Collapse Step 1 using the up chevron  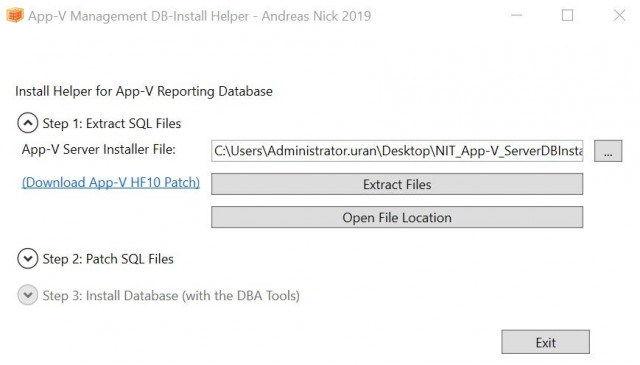(28, 123)
